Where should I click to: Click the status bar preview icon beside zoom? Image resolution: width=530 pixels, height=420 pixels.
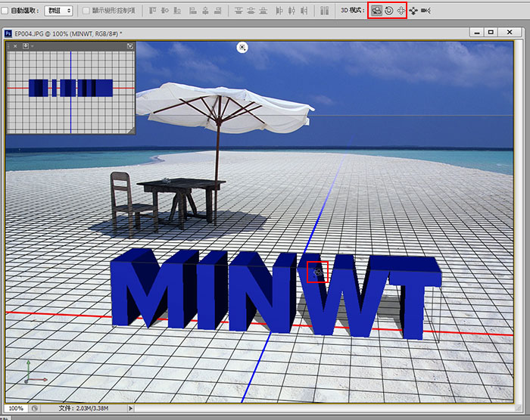tap(35, 409)
